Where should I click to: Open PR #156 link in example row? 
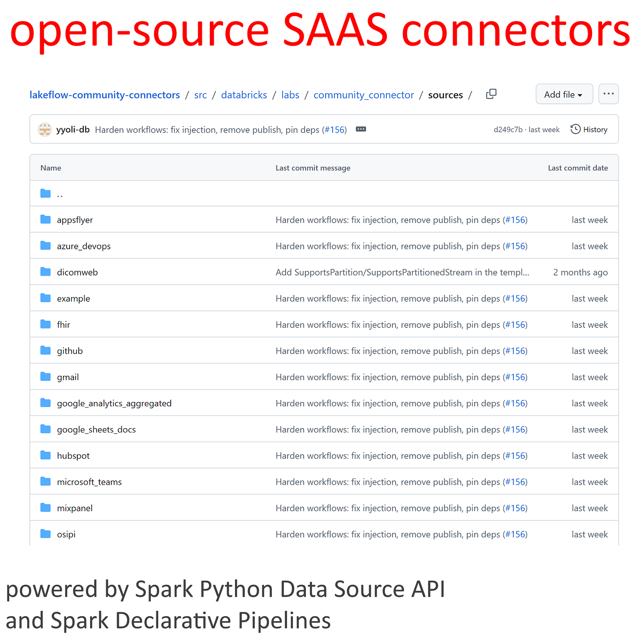(x=515, y=299)
